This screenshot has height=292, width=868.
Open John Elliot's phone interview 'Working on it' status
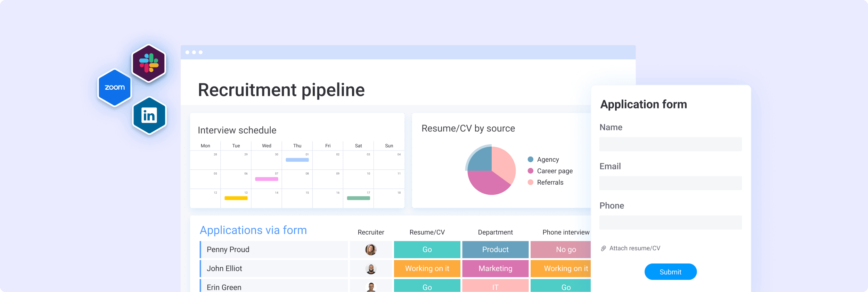pos(560,268)
